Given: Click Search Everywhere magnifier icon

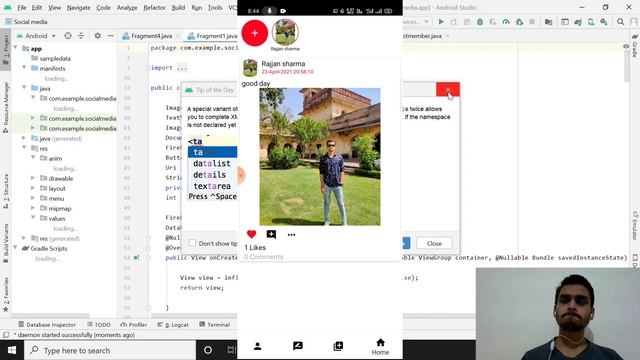Looking at the screenshot, I should tap(620, 22).
